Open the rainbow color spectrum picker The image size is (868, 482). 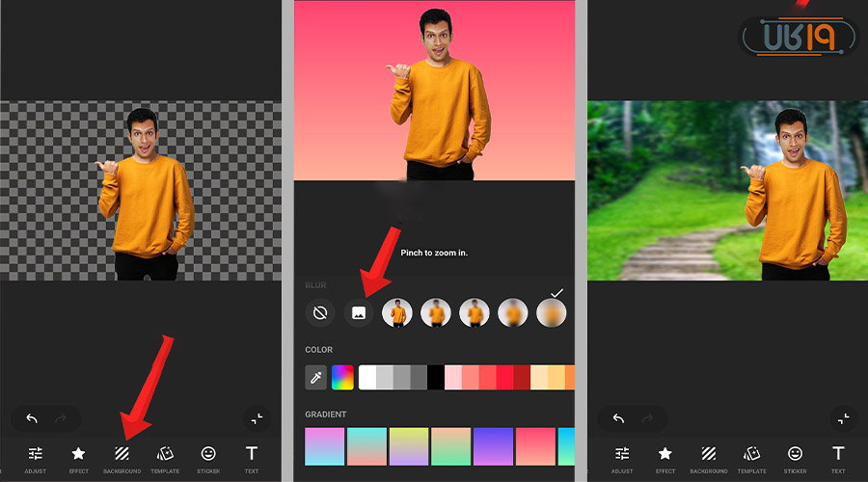(342, 377)
